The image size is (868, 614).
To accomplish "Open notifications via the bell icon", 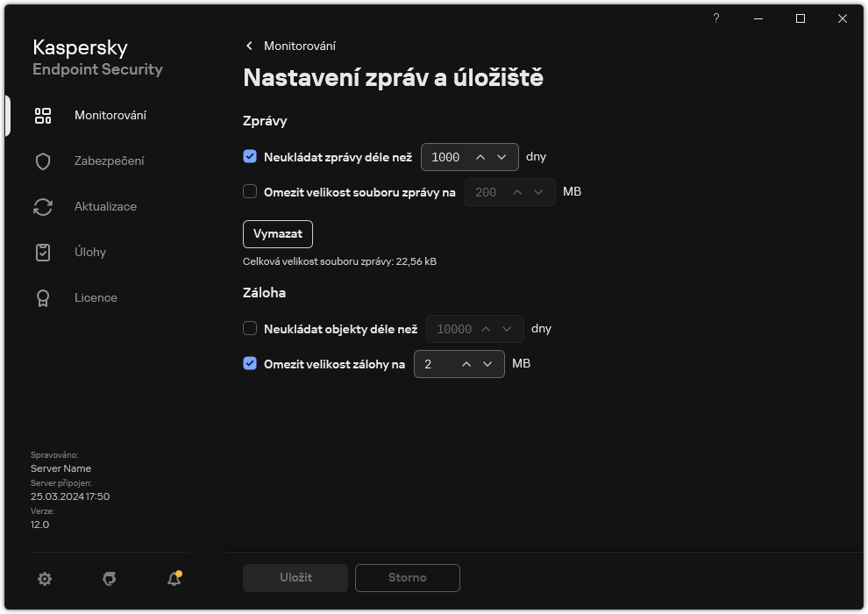I will click(173, 578).
